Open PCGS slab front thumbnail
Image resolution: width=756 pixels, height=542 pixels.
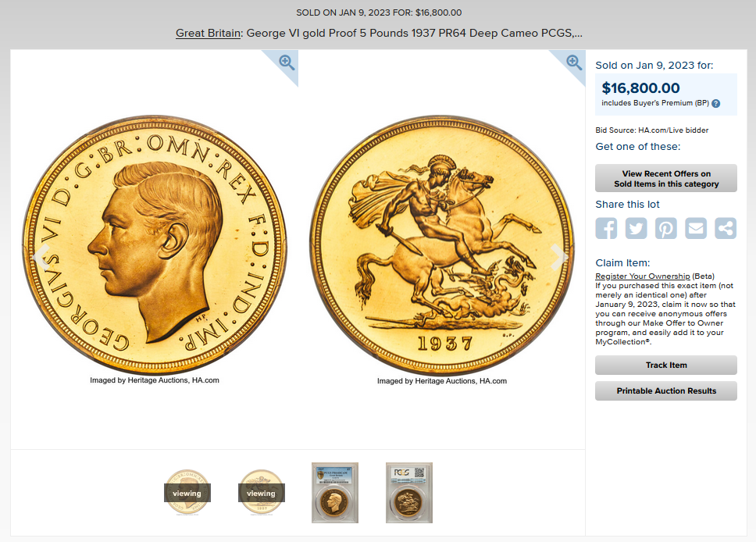335,492
